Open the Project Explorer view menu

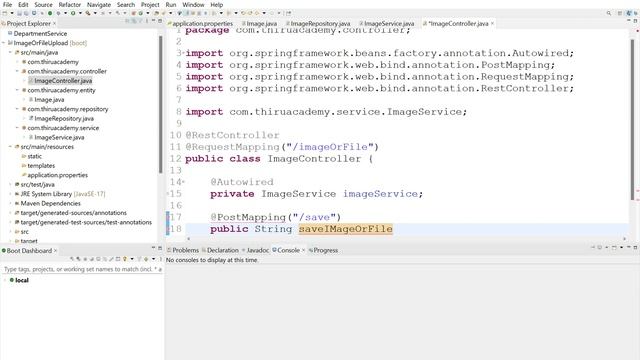[147, 21]
